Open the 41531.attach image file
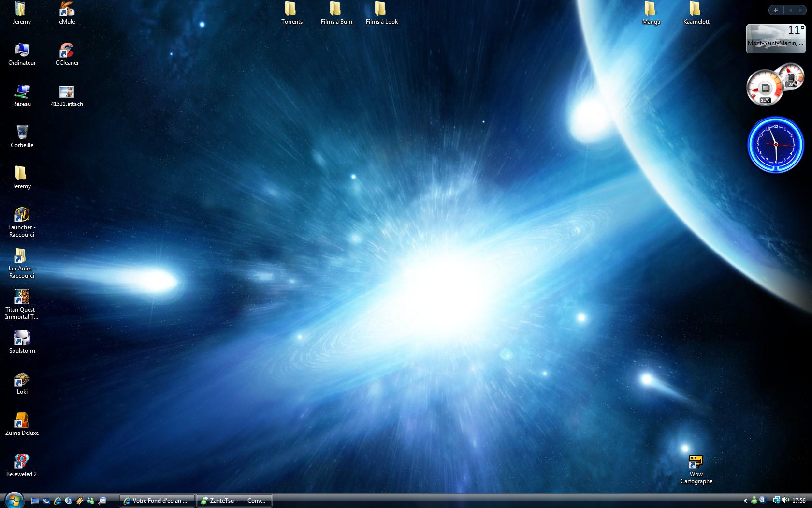The image size is (812, 508). coord(67,95)
